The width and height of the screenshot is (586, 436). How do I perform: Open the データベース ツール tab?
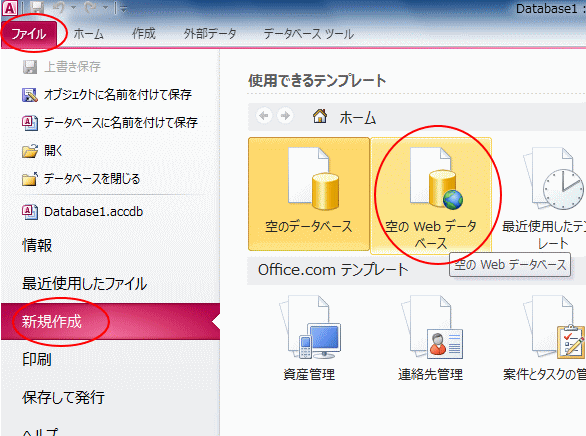309,34
